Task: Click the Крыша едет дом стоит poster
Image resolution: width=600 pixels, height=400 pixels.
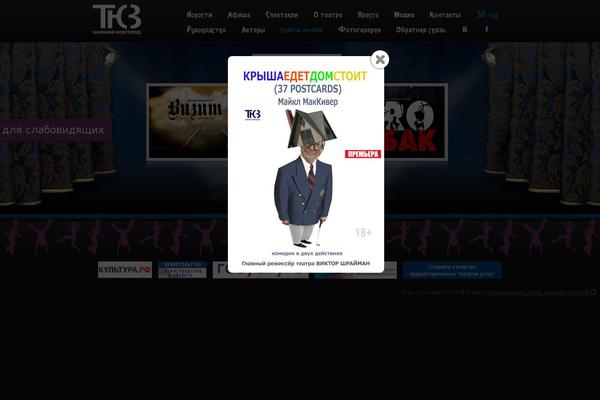Action: tap(306, 165)
